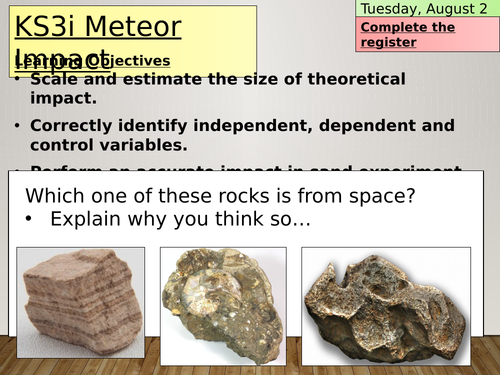Click the words control variables
Image resolution: width=500 pixels, height=375 pixels.
click(x=109, y=145)
